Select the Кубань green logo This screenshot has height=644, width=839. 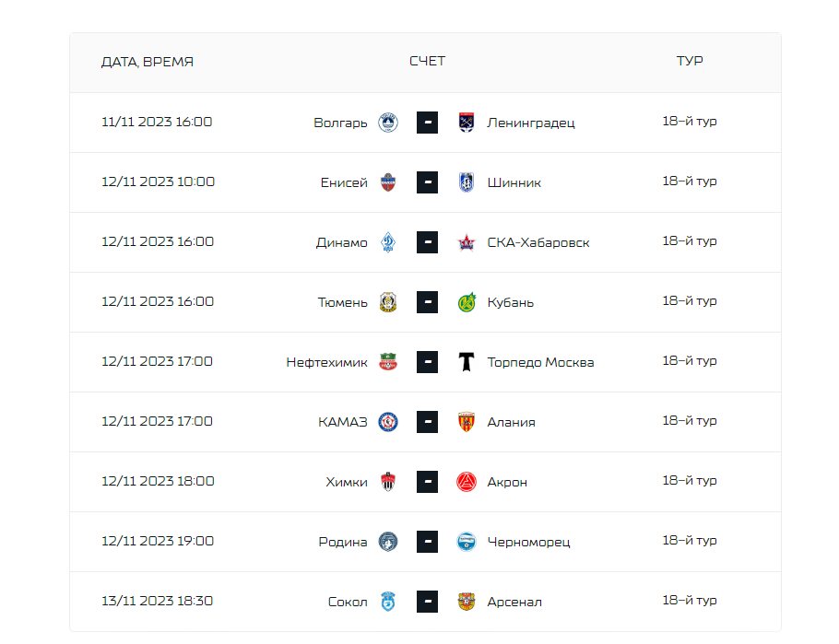[467, 302]
